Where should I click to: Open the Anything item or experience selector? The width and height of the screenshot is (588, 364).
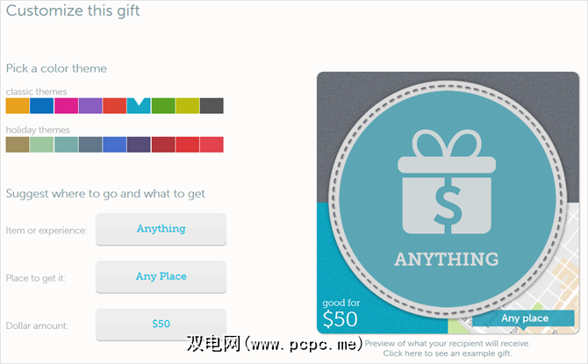[161, 229]
